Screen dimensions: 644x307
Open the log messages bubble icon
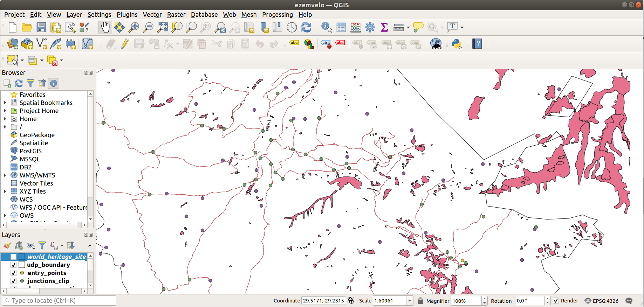coord(629,301)
